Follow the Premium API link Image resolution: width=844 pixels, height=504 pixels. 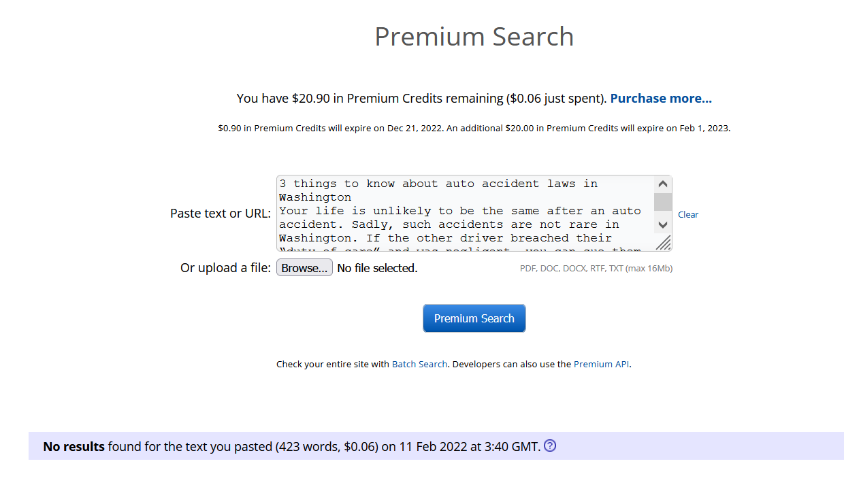601,364
